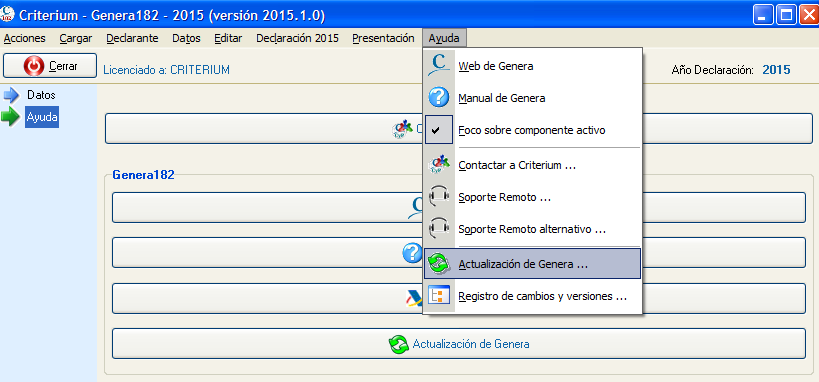Image resolution: width=819 pixels, height=382 pixels.
Task: Click the blue arrow icon beside Datos
Action: (11, 95)
